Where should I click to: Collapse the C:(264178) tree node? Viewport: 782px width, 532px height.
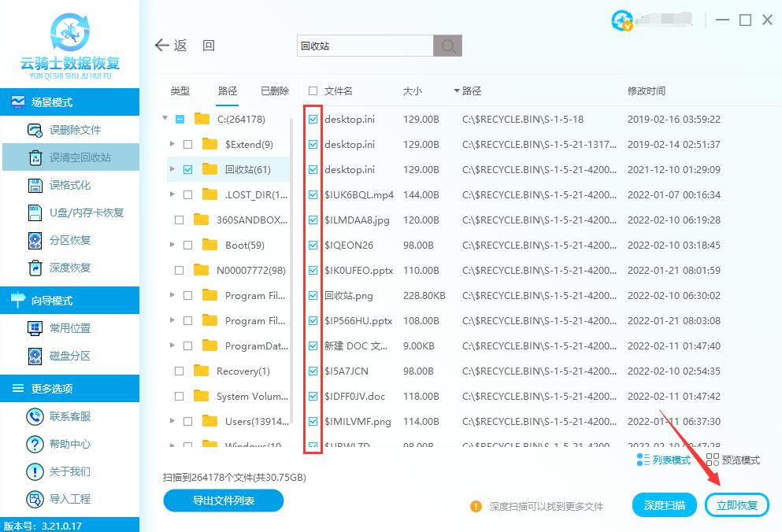pyautogui.click(x=165, y=118)
